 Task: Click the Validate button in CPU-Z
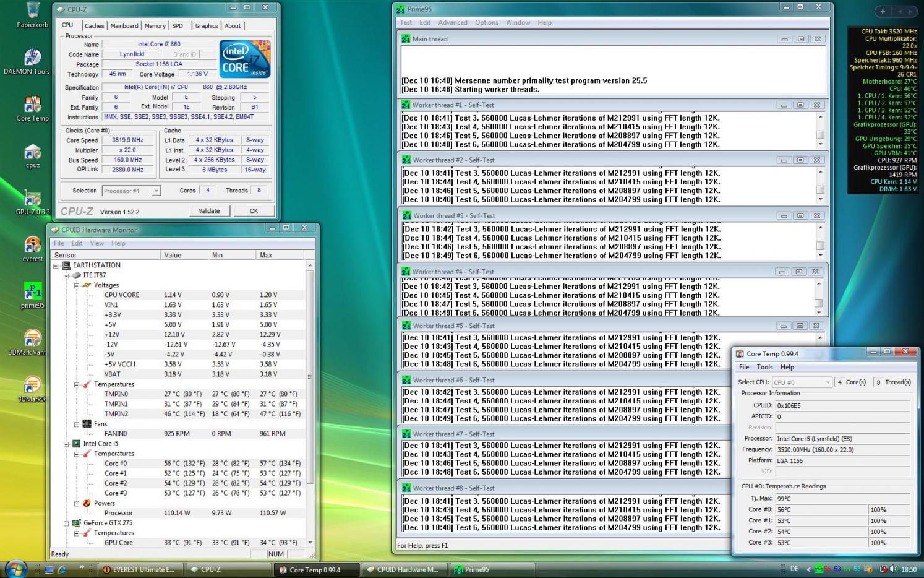point(209,210)
